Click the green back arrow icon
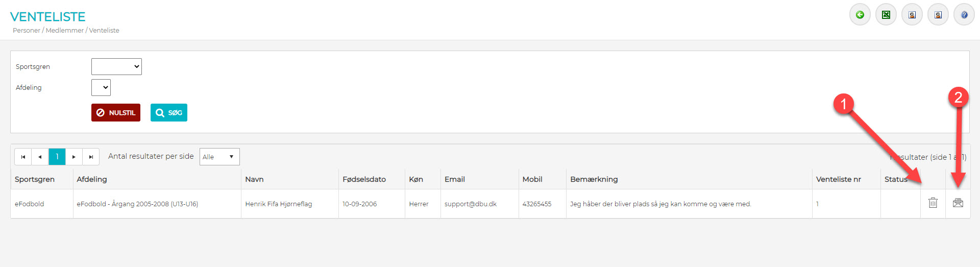 coord(860,15)
